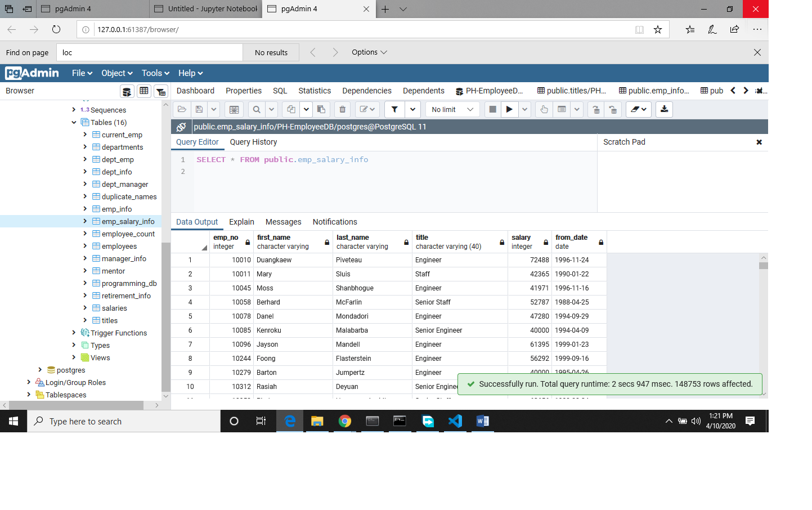This screenshot has width=812, height=510.
Task: Open the No limit rows dropdown
Action: [452, 109]
